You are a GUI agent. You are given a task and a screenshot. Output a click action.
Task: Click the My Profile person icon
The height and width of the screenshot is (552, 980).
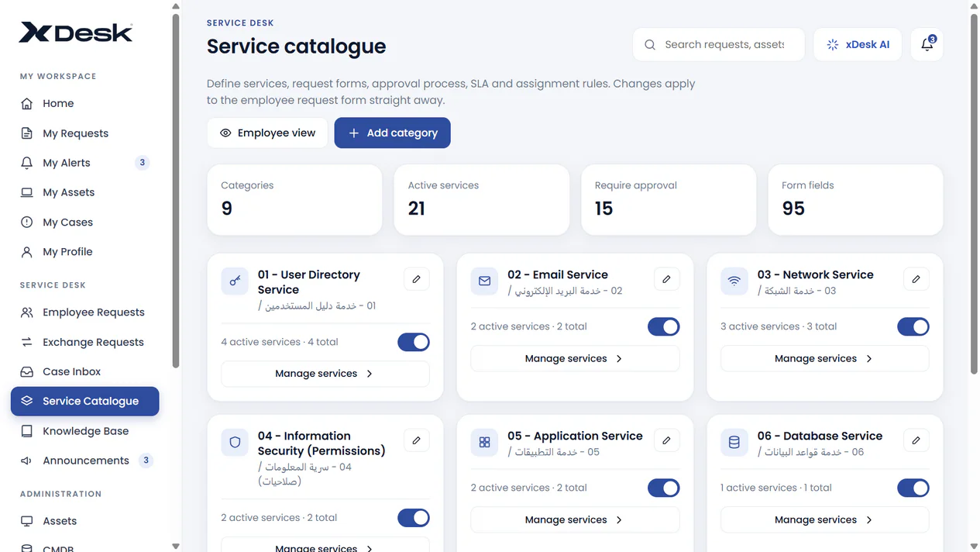pos(27,252)
